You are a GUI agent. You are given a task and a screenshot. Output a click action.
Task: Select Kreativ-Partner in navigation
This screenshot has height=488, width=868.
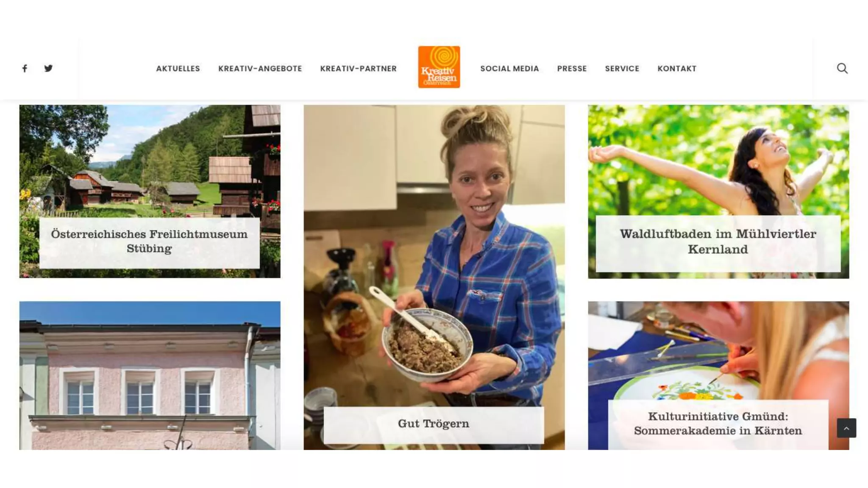coord(358,69)
